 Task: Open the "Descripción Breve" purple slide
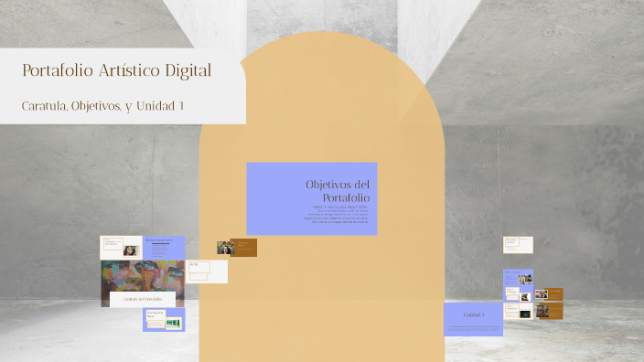(164, 320)
